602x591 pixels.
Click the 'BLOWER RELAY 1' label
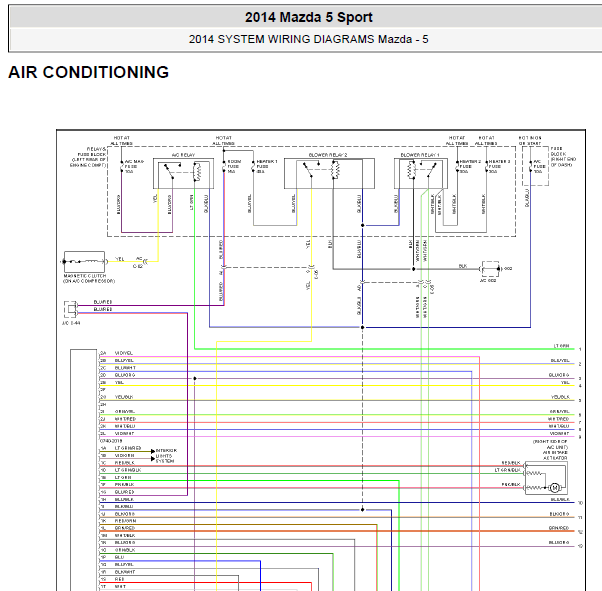pos(420,155)
